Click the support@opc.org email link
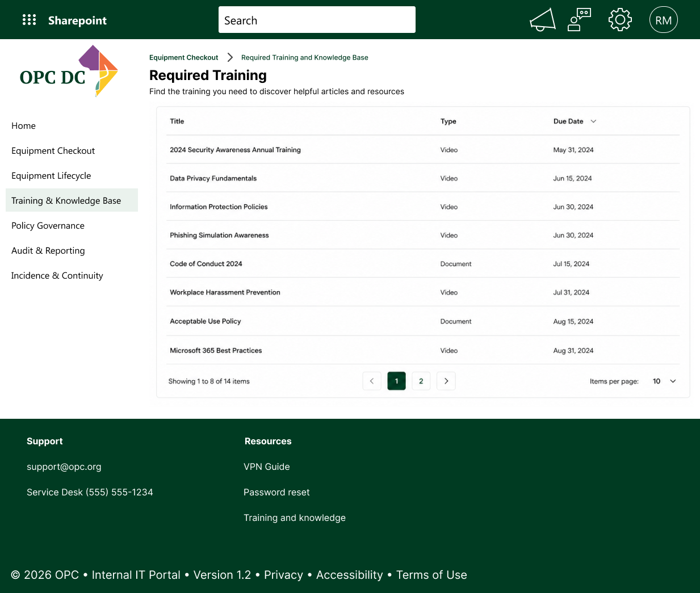 [x=64, y=467]
